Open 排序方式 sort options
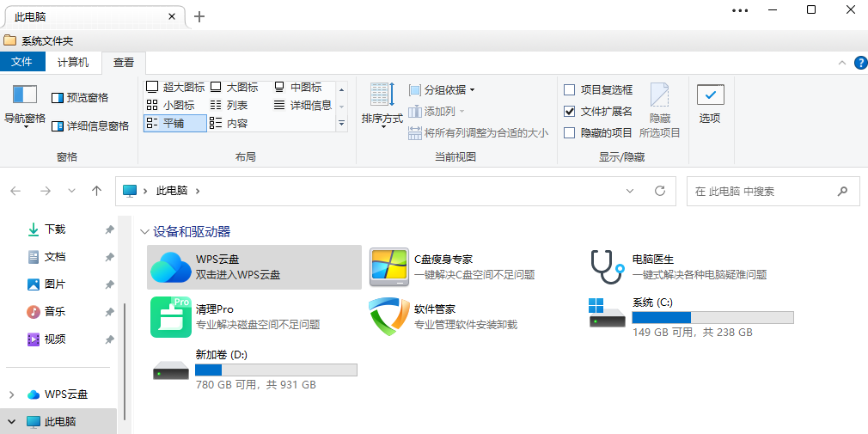 coord(382,107)
